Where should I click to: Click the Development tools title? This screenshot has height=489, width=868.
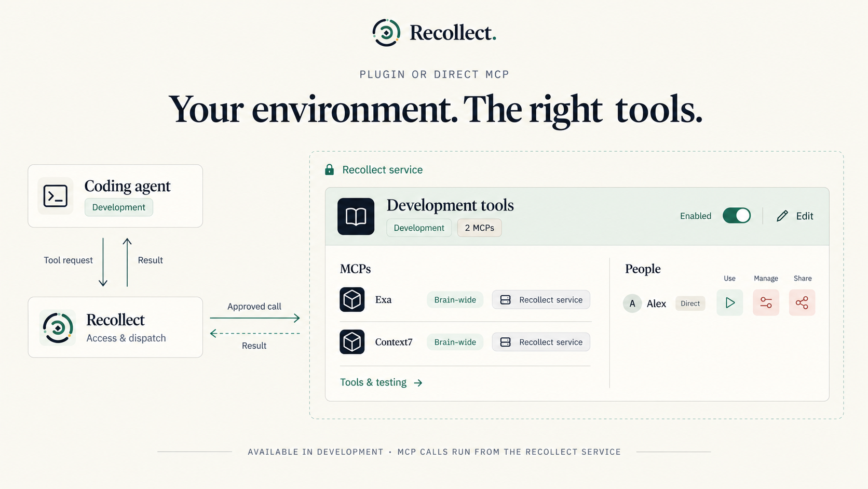tap(450, 205)
